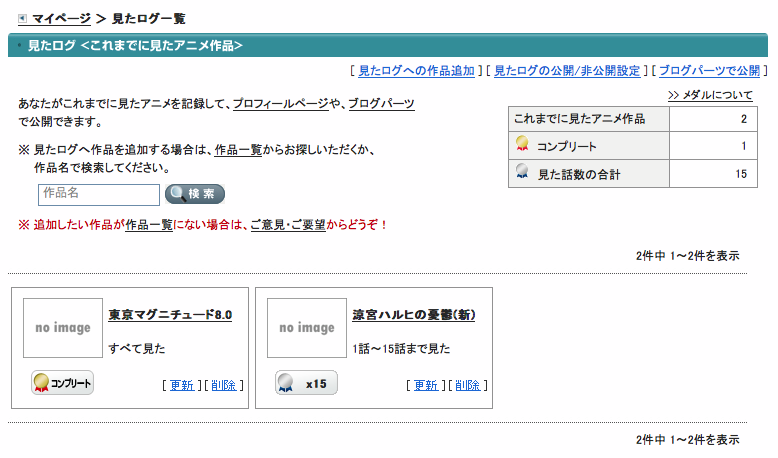Click 削除 for 東京マグニチュード8.0

click(x=224, y=386)
